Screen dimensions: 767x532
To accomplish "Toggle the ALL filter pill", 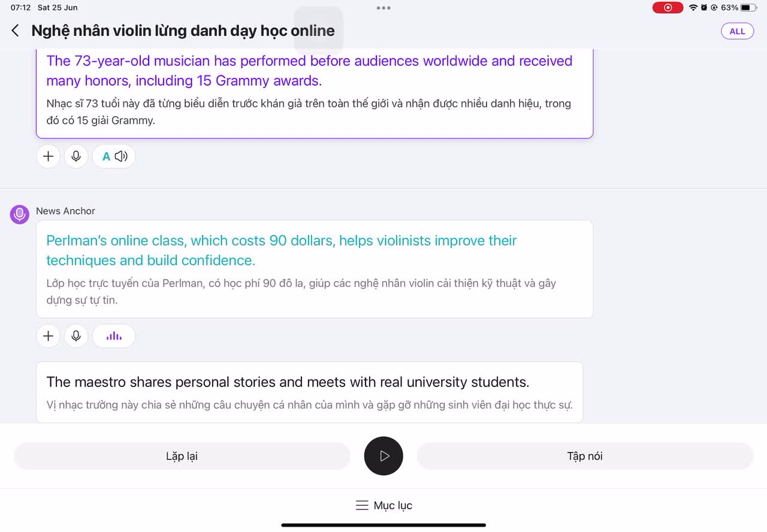I will point(737,31).
